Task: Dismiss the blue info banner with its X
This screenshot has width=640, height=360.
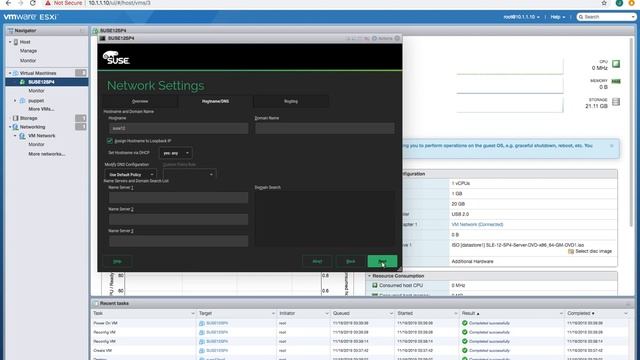Action: tap(611, 146)
